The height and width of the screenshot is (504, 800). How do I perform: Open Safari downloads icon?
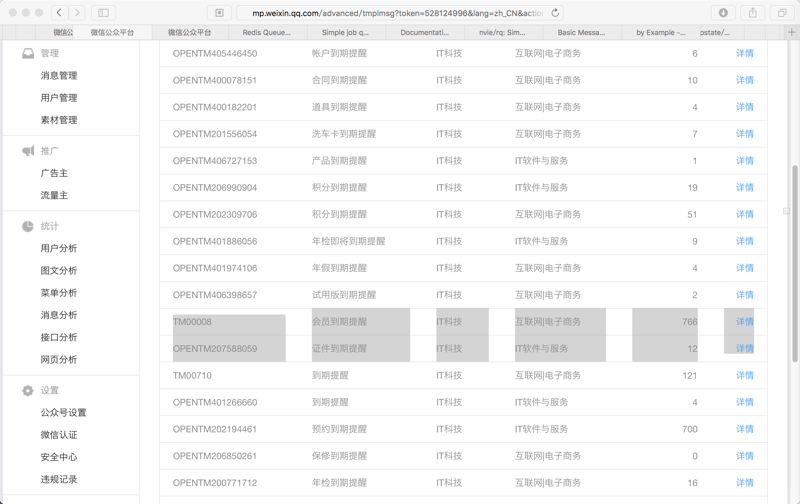(x=723, y=13)
